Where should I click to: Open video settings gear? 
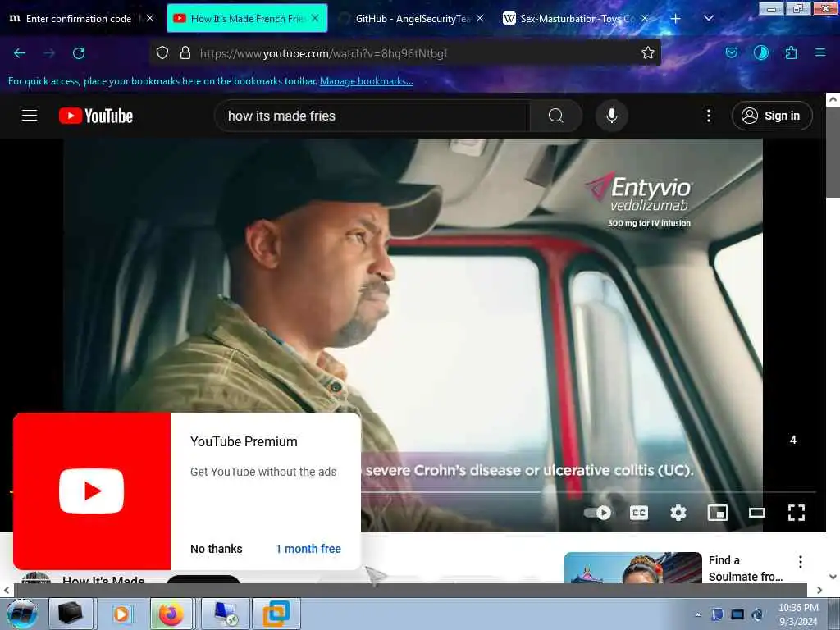point(678,513)
